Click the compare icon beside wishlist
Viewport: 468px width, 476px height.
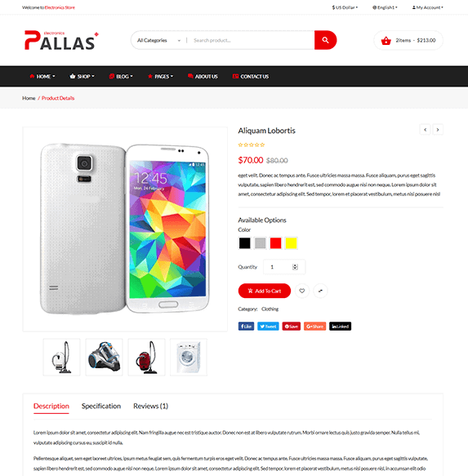(x=320, y=291)
